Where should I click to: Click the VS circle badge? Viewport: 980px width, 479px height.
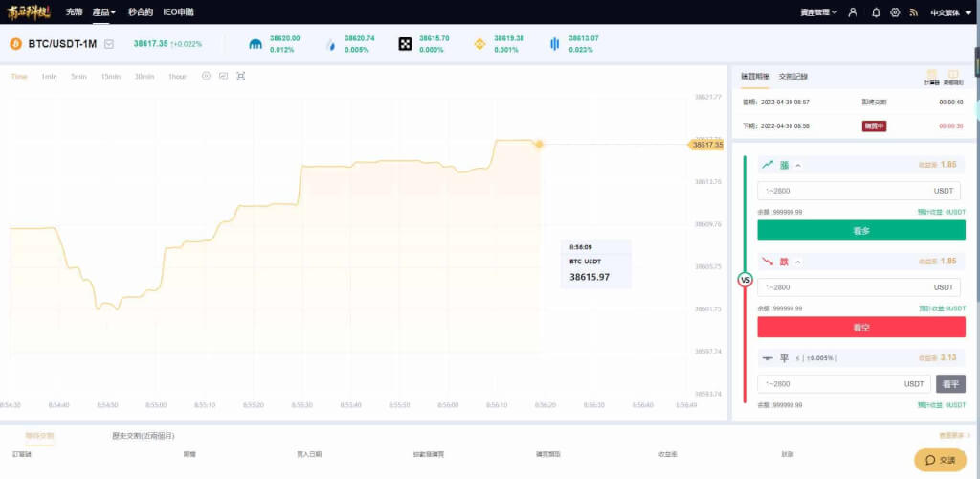coord(745,280)
